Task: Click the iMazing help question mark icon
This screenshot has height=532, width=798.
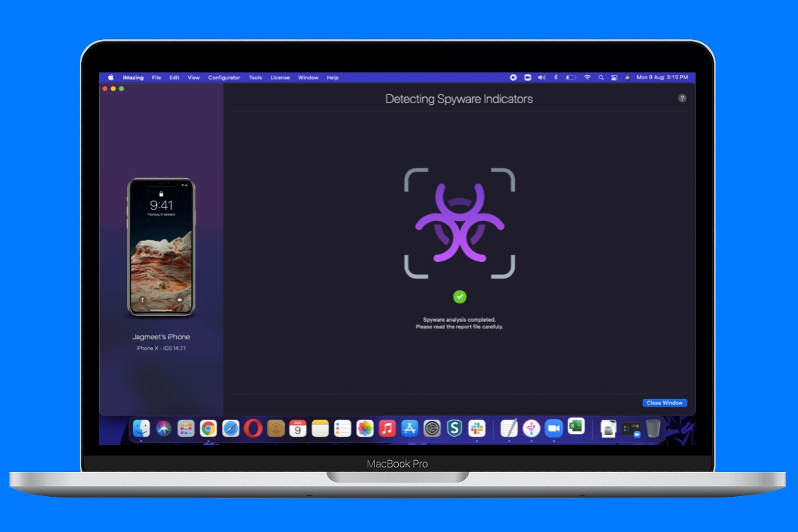Action: pos(682,98)
